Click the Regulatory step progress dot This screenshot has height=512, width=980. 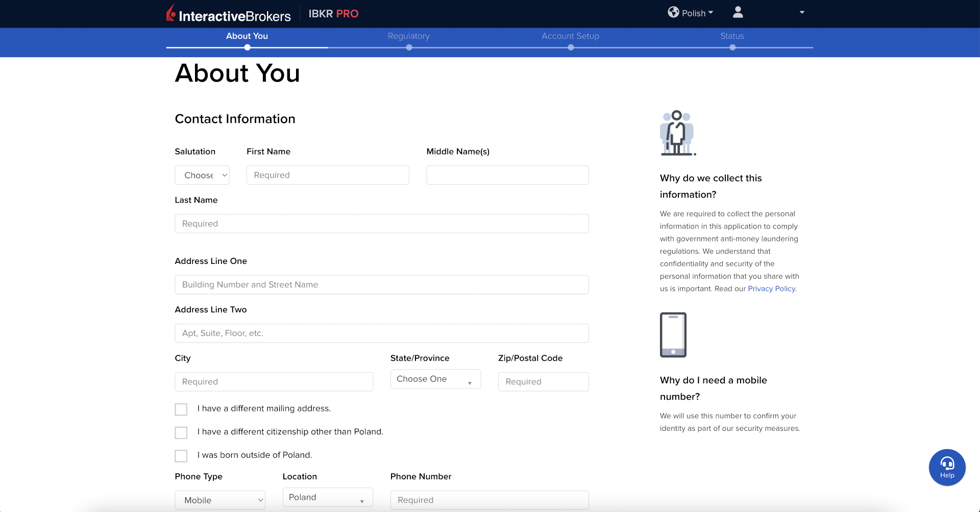pos(409,47)
